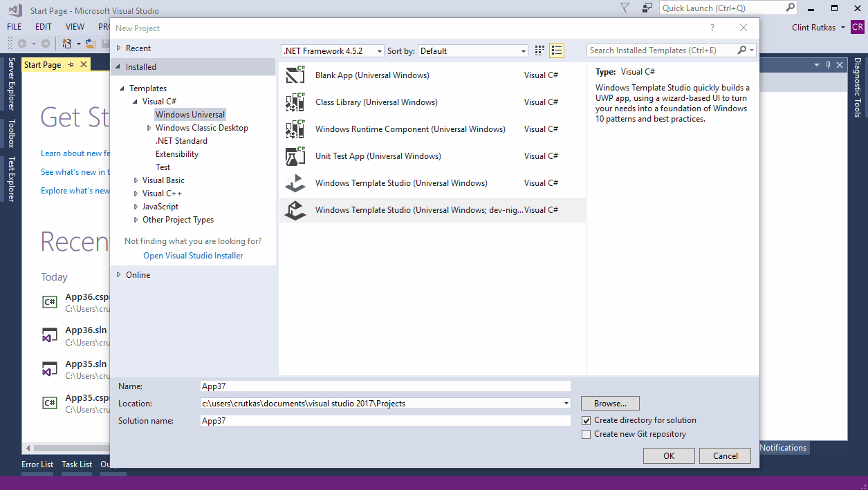868x490 pixels.
Task: Click the C# icon beside App35.csp
Action: click(x=50, y=403)
